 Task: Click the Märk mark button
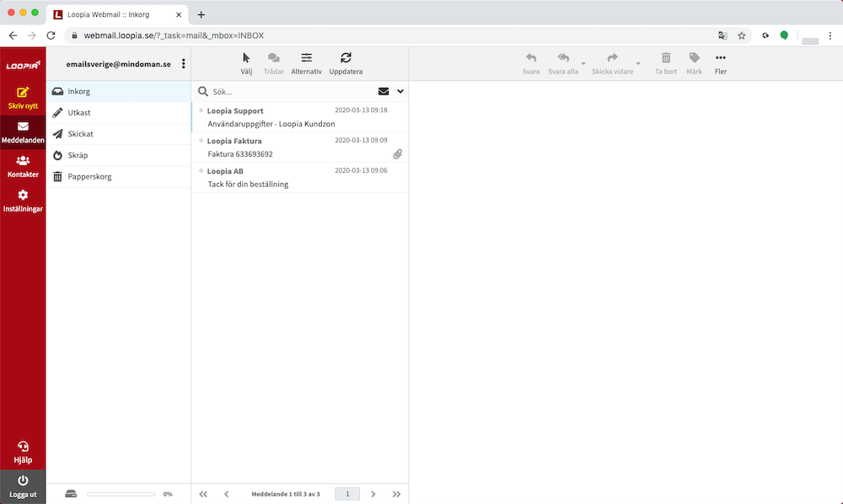tap(694, 63)
